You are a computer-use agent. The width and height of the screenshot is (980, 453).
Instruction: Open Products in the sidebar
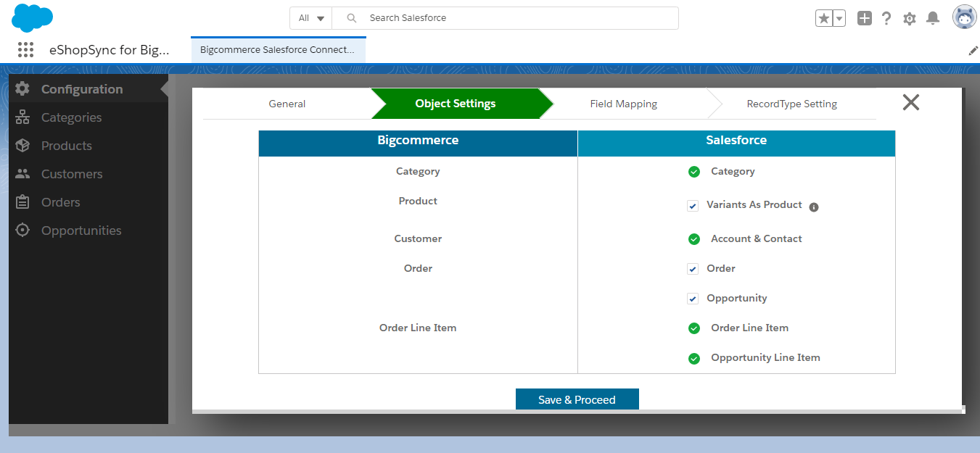(66, 146)
